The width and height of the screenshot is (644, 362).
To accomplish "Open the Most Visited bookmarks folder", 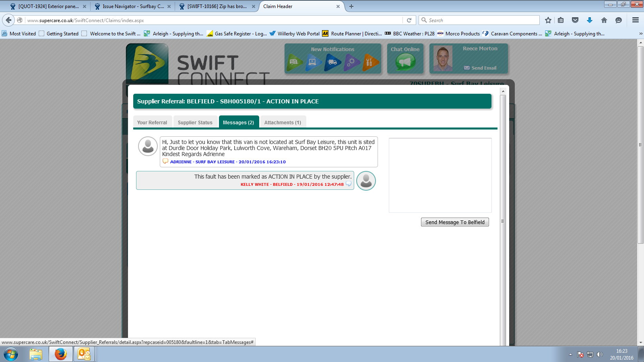I will 19,34.
